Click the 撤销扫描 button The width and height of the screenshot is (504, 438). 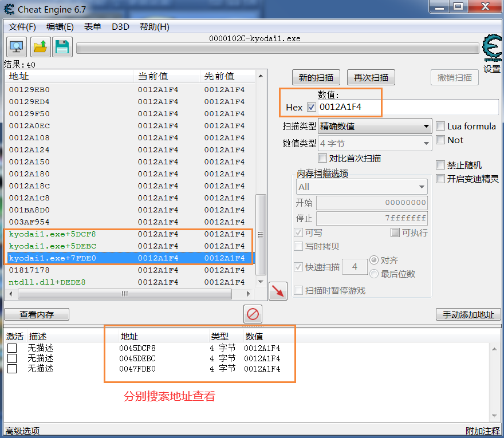(455, 77)
